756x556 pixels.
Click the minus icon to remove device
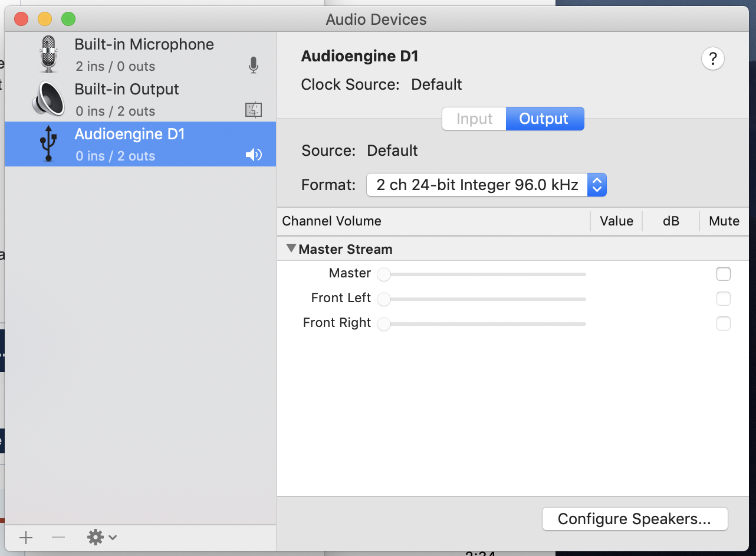tap(58, 537)
